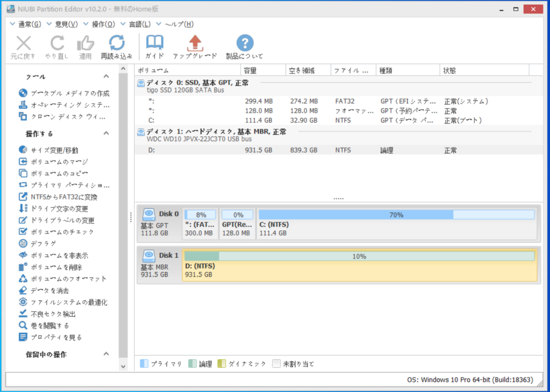
Task: Sort by the 種類 column header
Action: pyautogui.click(x=408, y=70)
